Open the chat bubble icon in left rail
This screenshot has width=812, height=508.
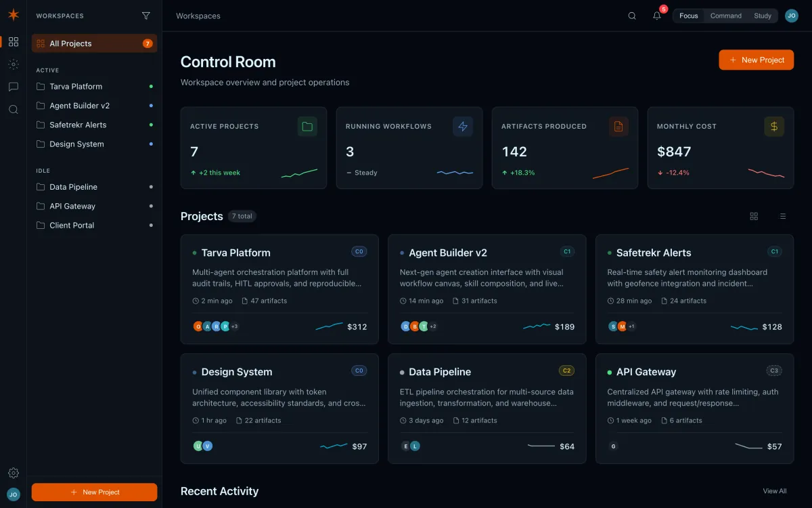tap(13, 87)
